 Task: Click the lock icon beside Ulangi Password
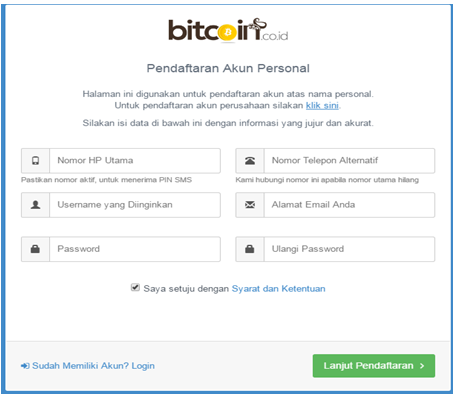[x=250, y=249]
